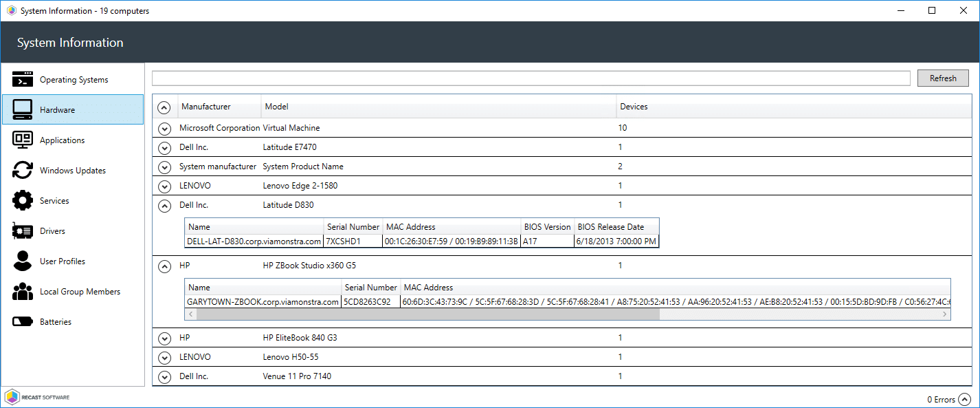
Task: Click MAC Address header in D830 details
Action: [452, 226]
